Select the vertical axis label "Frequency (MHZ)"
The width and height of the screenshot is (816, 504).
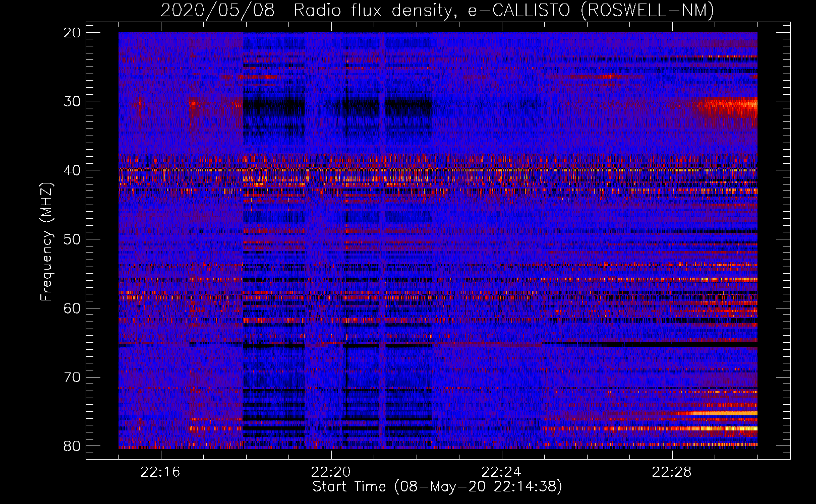[x=46, y=242]
